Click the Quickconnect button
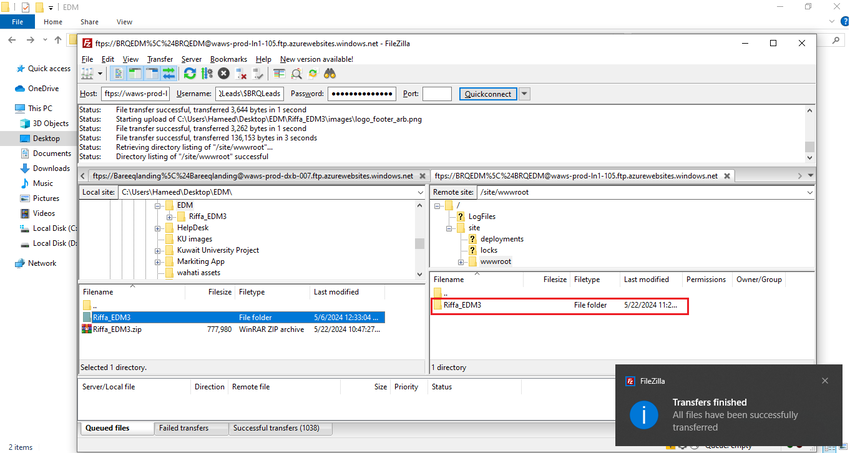The image size is (850, 453). (488, 94)
